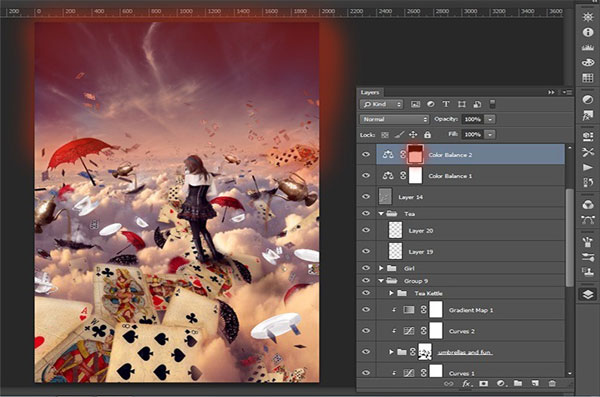Click the Opacity 100% value field
The image size is (600, 397).
pos(473,119)
